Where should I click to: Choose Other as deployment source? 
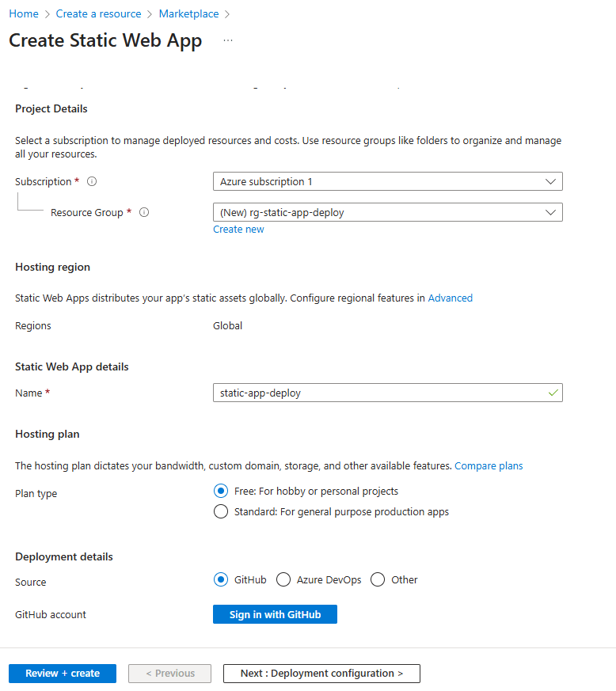coord(378,579)
